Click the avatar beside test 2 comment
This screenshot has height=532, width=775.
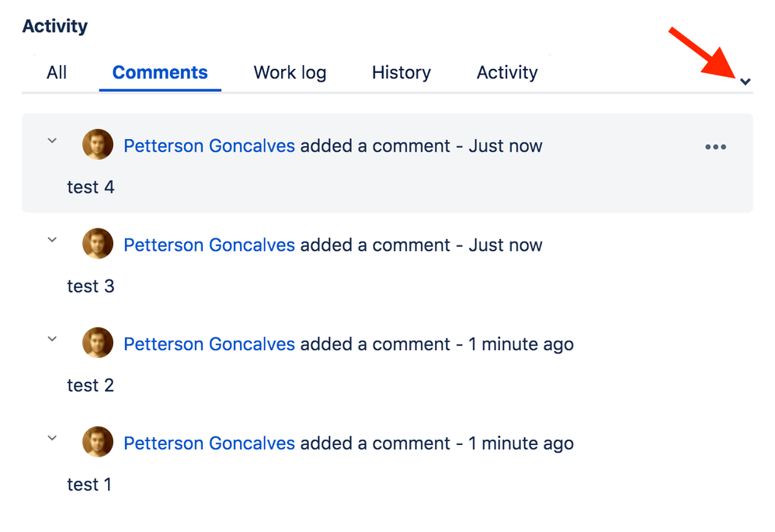pos(97,342)
